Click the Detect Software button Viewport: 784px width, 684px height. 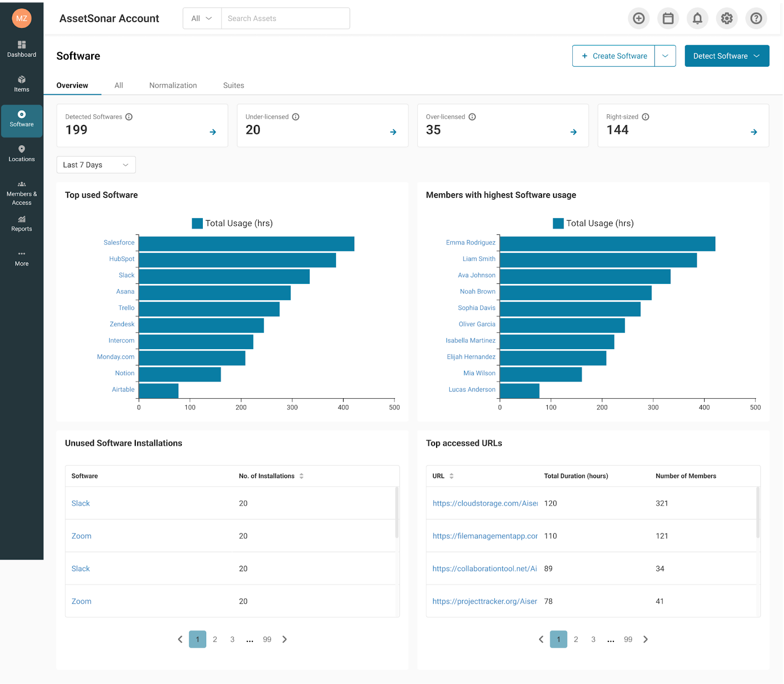tap(726, 56)
